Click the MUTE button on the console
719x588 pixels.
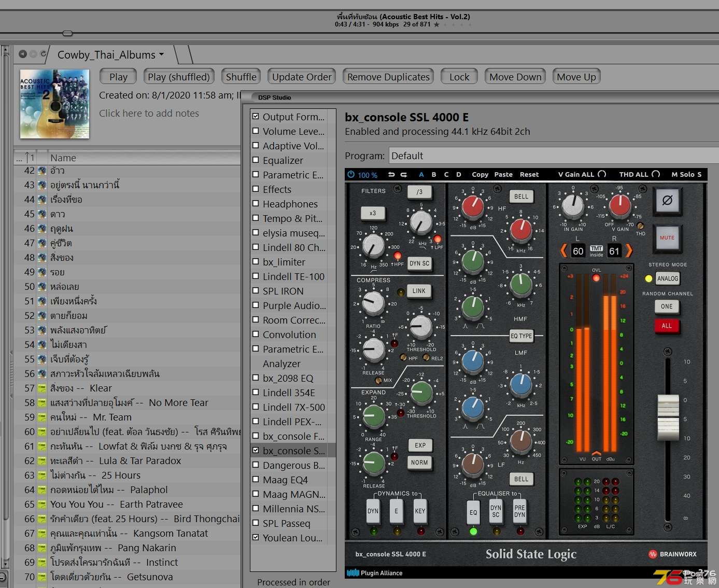tap(667, 237)
